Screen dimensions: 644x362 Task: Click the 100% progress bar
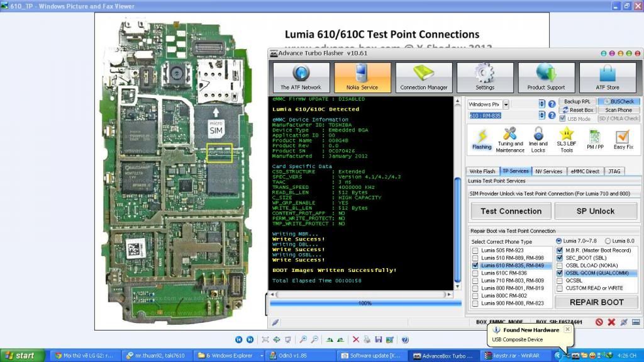pyautogui.click(x=365, y=303)
